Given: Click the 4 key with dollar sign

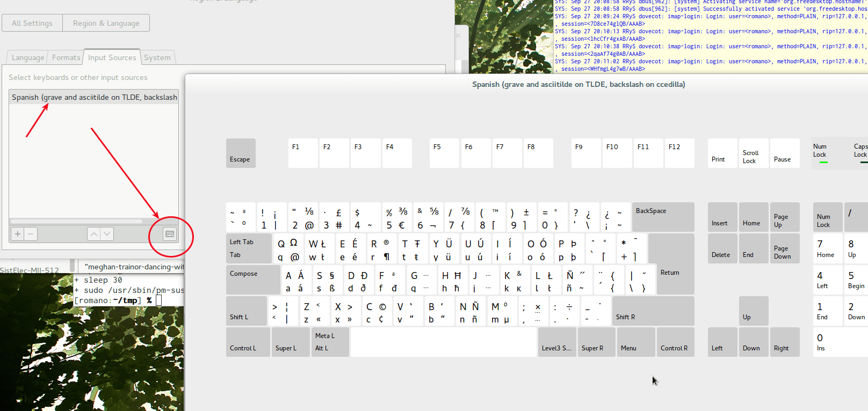Looking at the screenshot, I should 365,217.
